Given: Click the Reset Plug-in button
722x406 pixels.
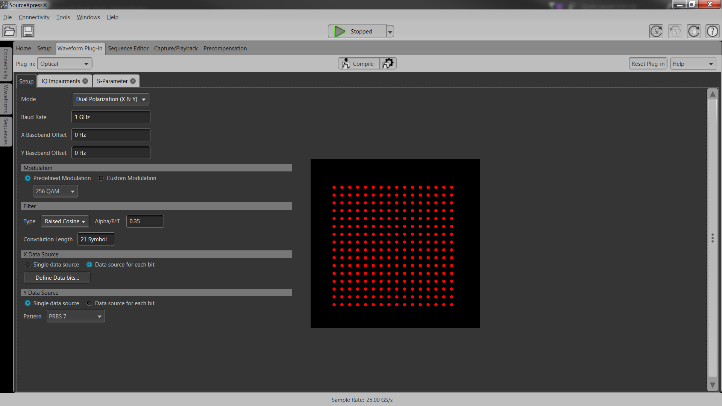Looking at the screenshot, I should 648,63.
